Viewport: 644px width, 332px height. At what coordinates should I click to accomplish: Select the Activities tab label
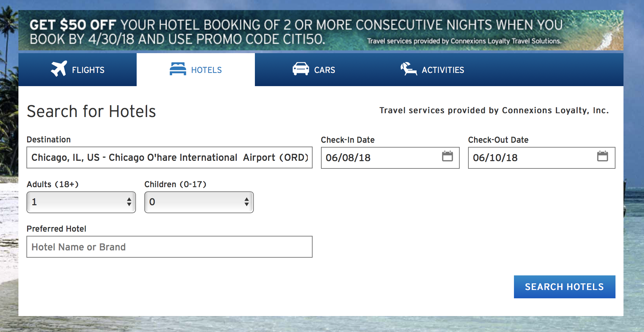pos(443,70)
